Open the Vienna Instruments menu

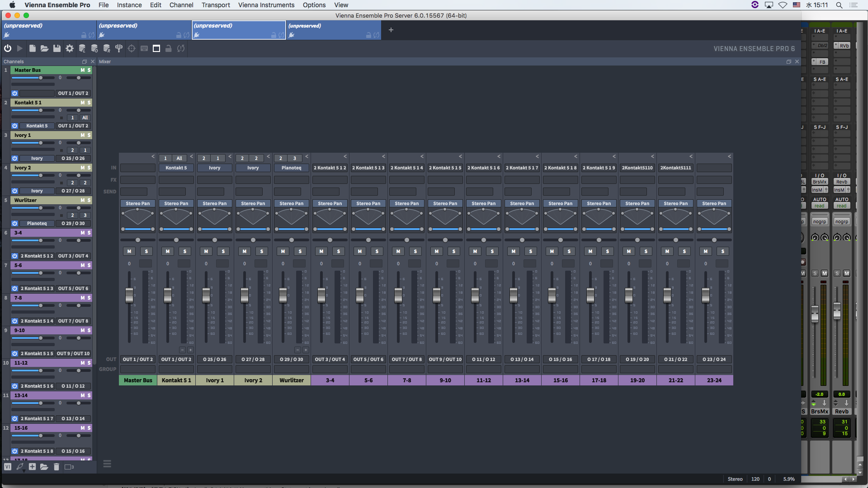point(266,5)
